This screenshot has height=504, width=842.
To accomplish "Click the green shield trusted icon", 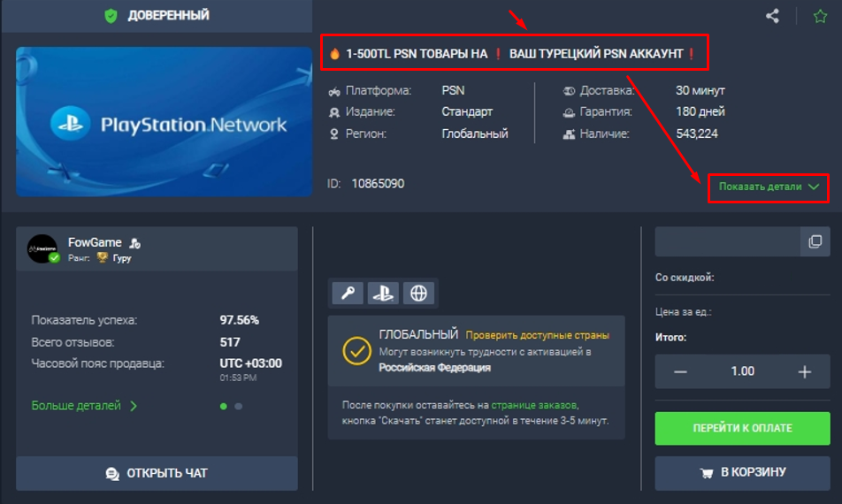I will tap(111, 15).
